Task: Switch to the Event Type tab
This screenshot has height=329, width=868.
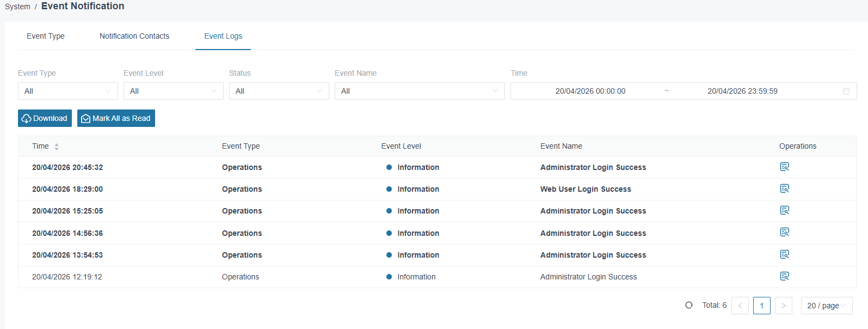Action: (46, 36)
